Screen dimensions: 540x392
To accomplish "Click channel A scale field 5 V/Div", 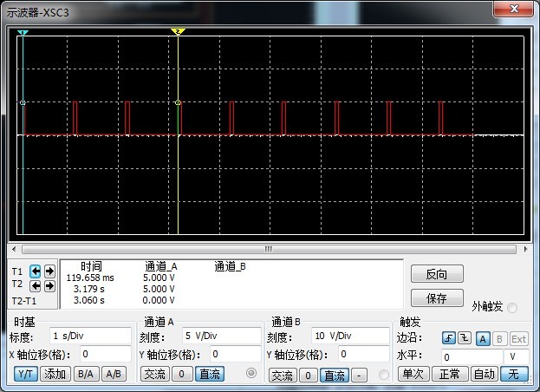I will [221, 336].
